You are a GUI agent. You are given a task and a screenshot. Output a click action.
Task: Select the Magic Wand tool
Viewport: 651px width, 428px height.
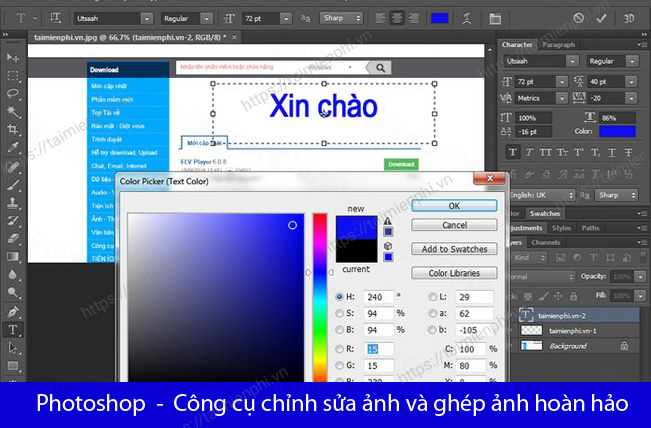13,111
